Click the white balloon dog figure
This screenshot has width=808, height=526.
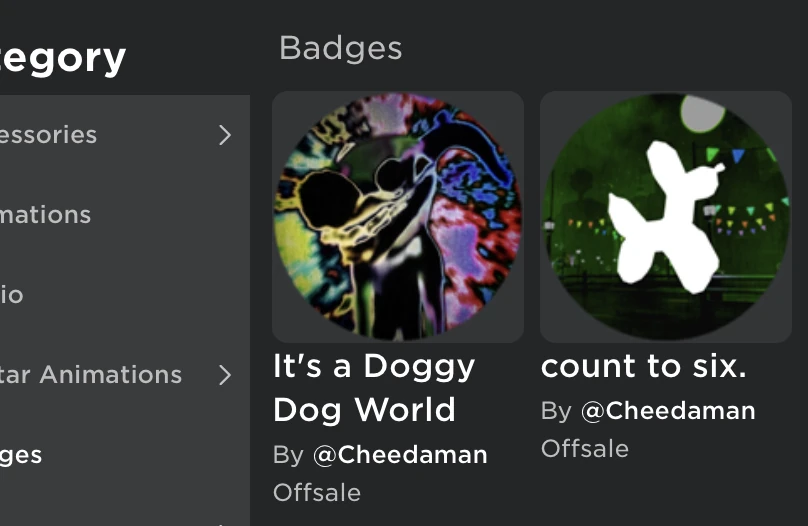pos(665,215)
